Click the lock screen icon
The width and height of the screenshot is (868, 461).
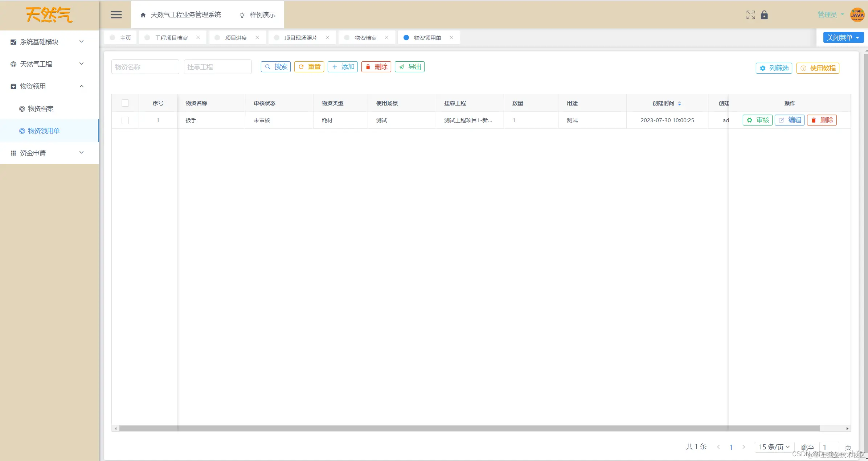click(764, 15)
